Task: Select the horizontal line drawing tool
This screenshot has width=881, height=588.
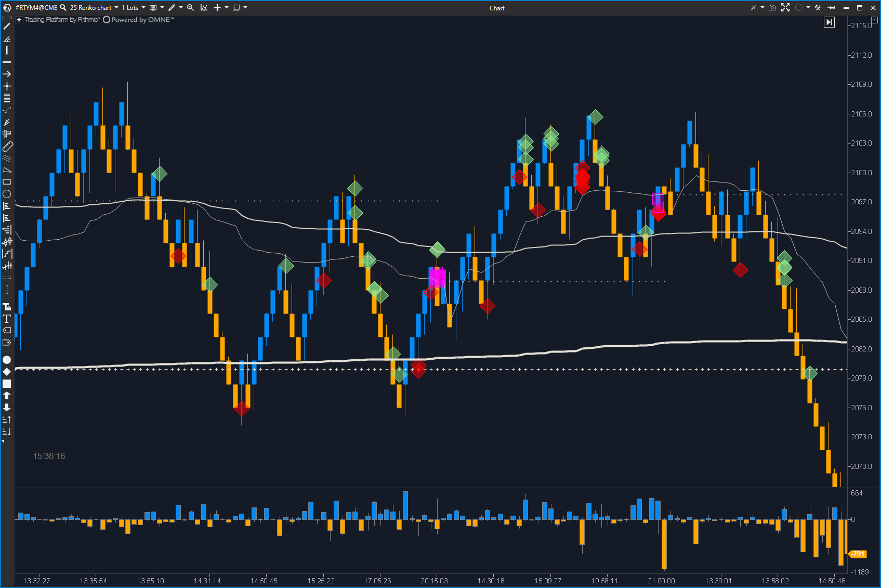Action: pyautogui.click(x=7, y=62)
